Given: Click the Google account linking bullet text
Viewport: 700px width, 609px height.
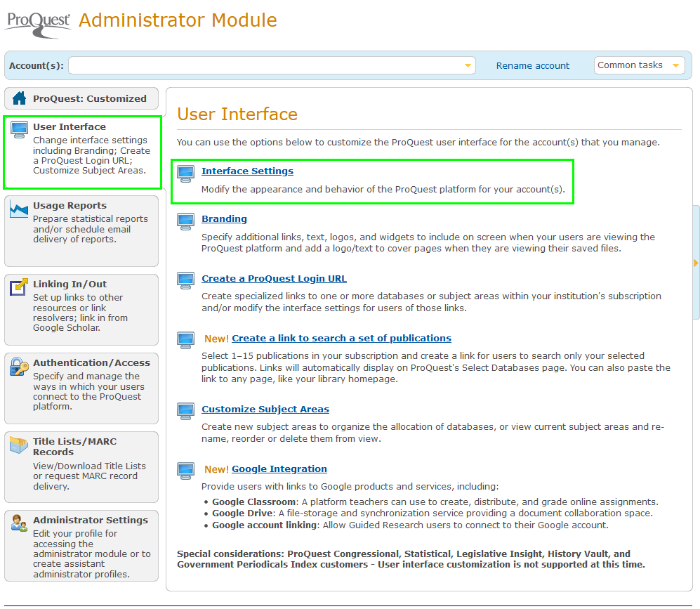Looking at the screenshot, I should coord(410,525).
